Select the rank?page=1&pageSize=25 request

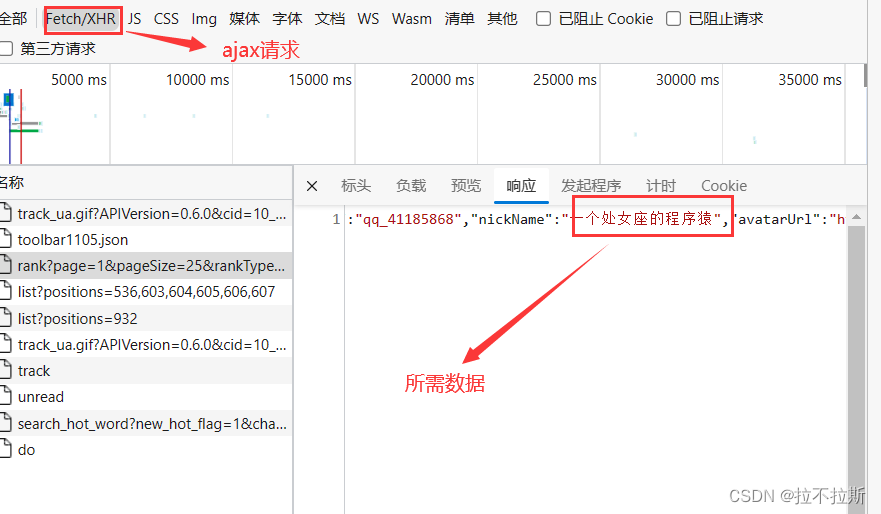pyautogui.click(x=146, y=266)
